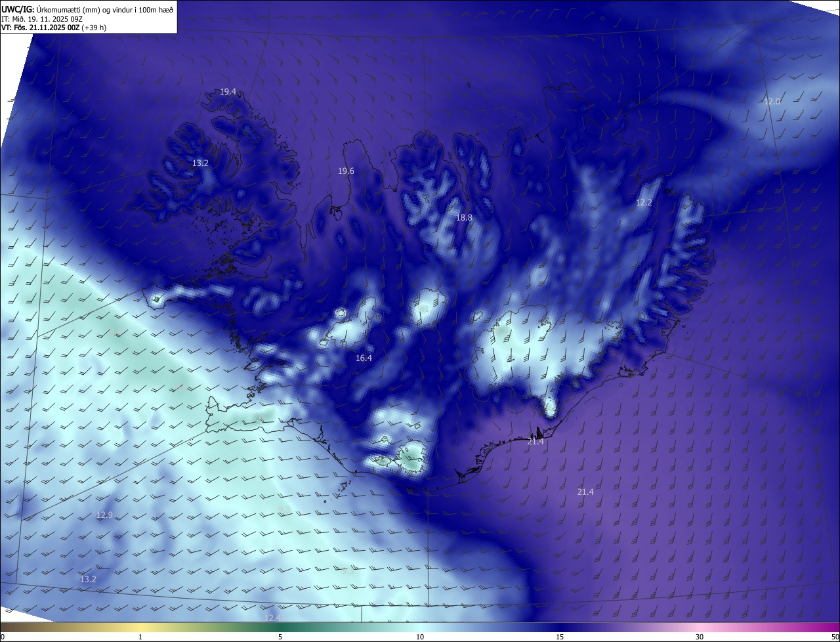Select the 12.2 value in East Iceland
Image resolution: width=840 pixels, height=642 pixels.
click(644, 202)
